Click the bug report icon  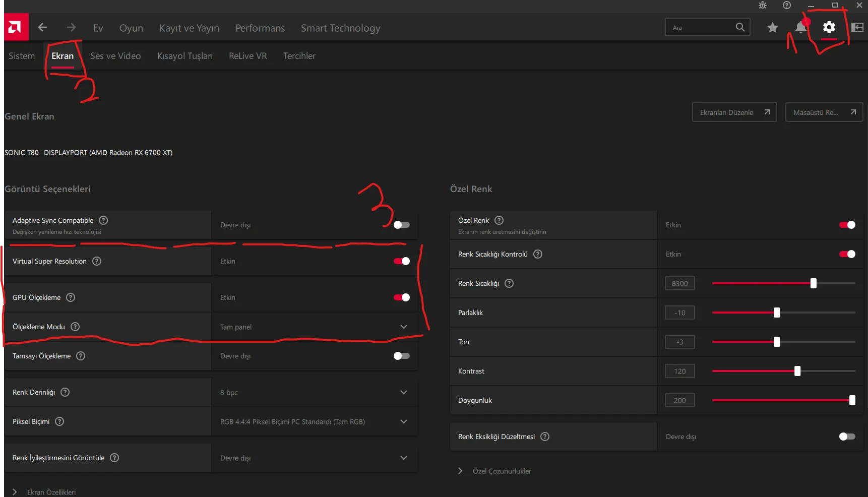click(763, 6)
